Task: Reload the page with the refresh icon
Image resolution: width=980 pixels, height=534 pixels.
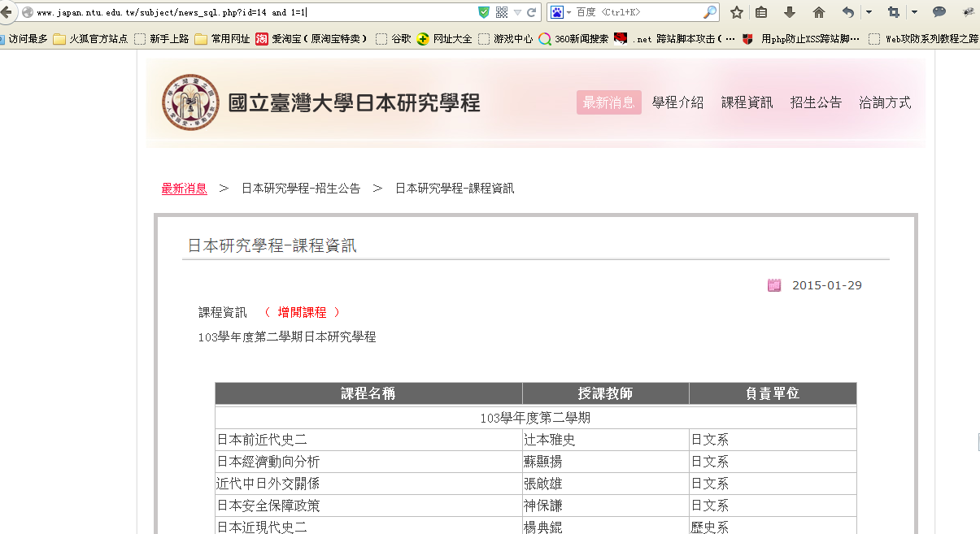Action: click(x=532, y=12)
